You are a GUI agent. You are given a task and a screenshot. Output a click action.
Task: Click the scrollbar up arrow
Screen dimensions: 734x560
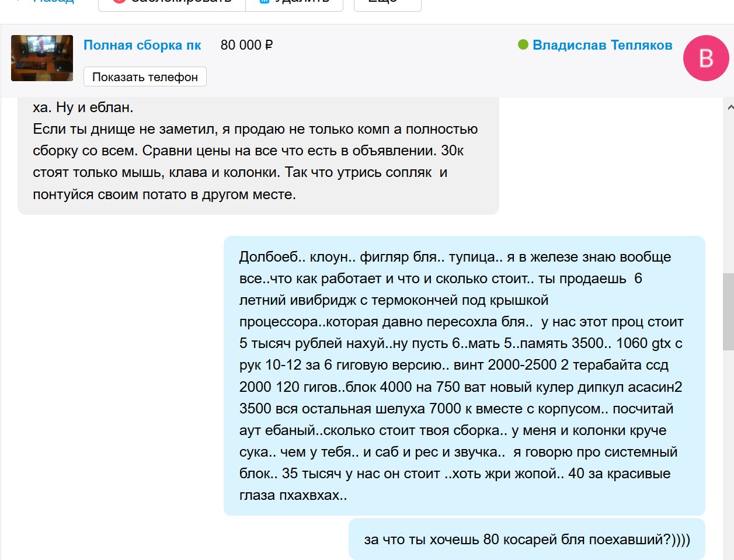[x=730, y=107]
